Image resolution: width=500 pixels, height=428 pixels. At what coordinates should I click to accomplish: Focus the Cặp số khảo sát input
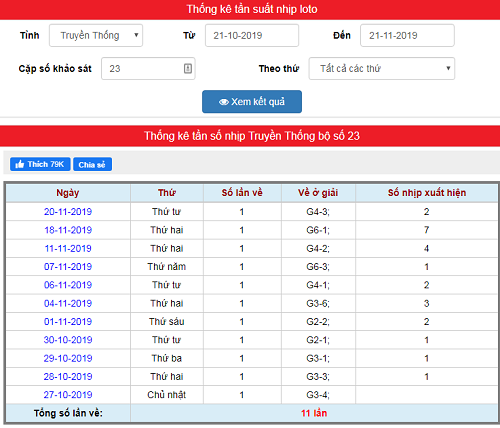148,68
